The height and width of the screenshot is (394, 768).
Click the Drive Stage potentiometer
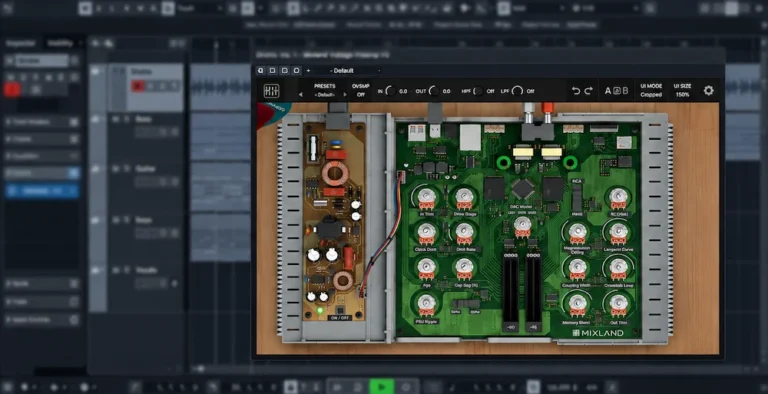click(x=464, y=197)
